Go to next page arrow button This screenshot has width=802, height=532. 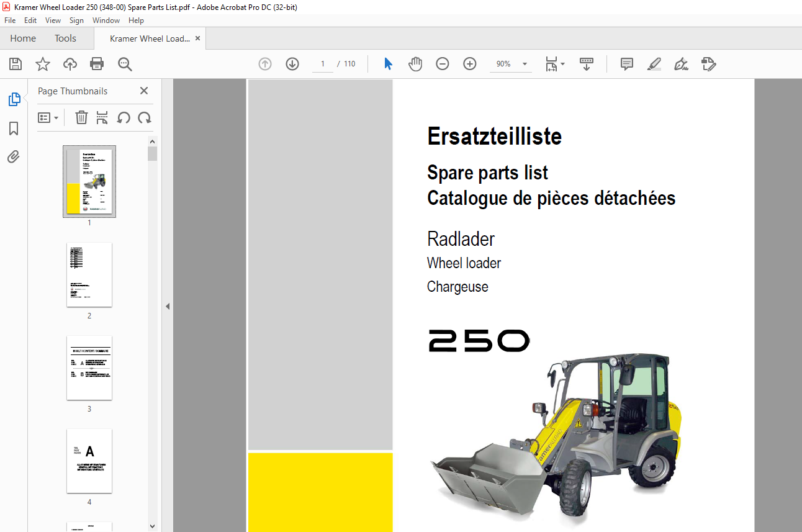click(x=292, y=64)
